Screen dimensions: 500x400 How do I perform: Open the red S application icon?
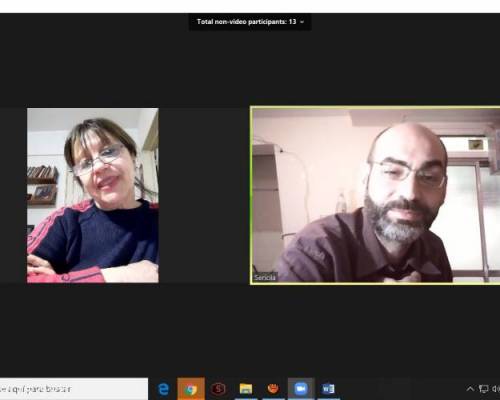pos(218,389)
